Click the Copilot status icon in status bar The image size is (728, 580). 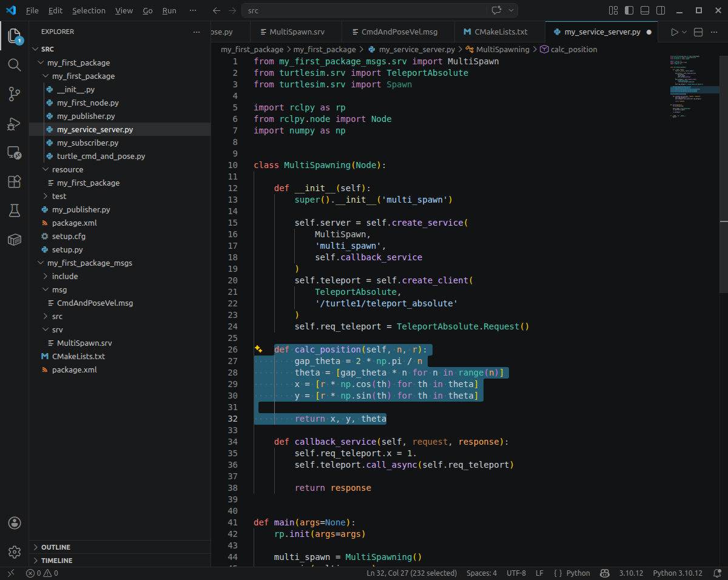[x=605, y=573]
